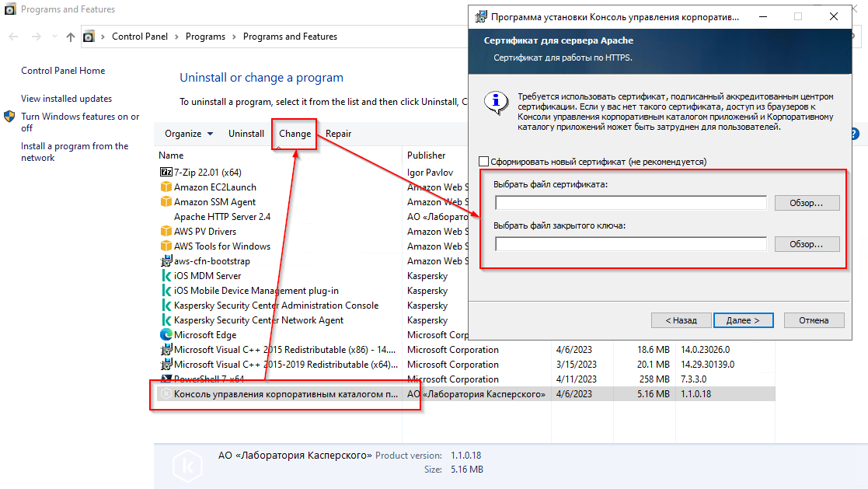The width and height of the screenshot is (868, 489).
Task: Click Uninstall in the toolbar
Action: tap(246, 134)
